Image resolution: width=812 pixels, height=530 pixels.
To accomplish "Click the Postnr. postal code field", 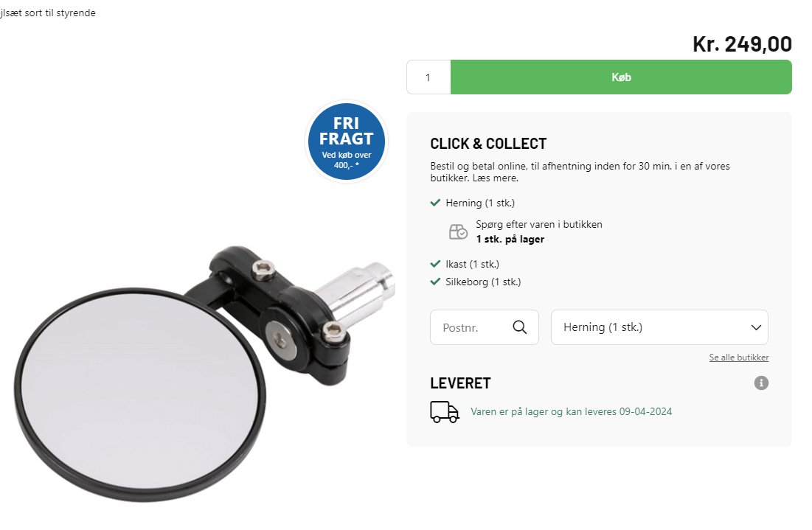I will [x=485, y=327].
